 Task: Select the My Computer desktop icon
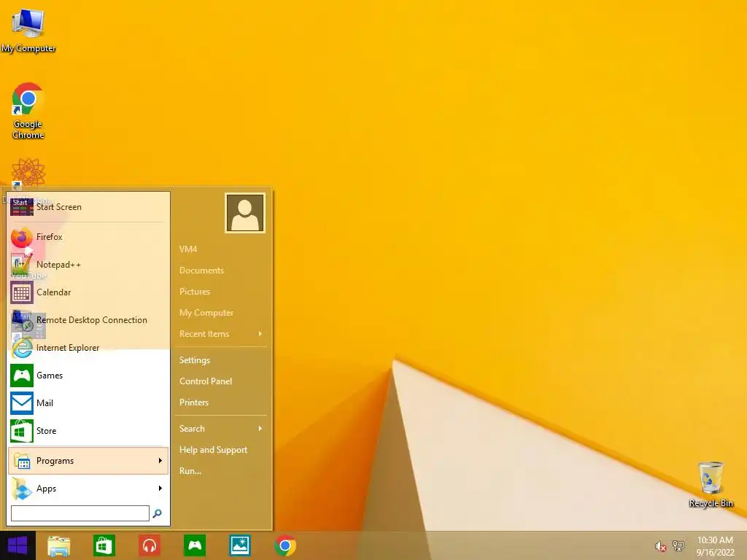[x=28, y=31]
